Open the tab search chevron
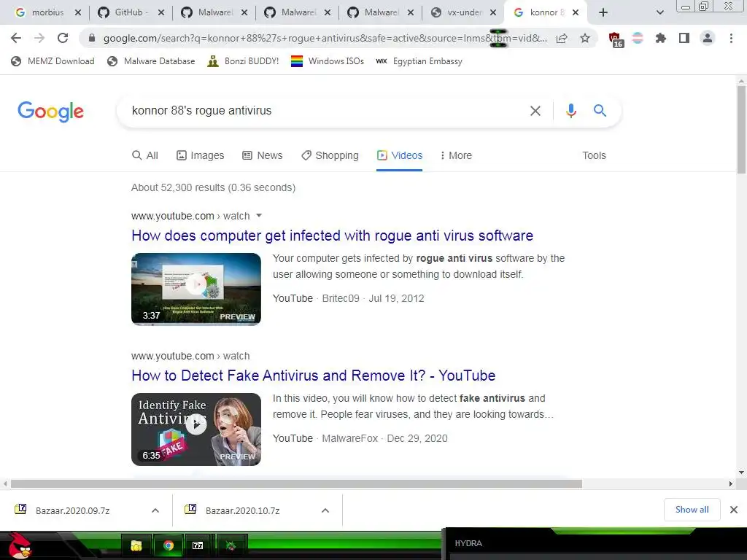 659,13
